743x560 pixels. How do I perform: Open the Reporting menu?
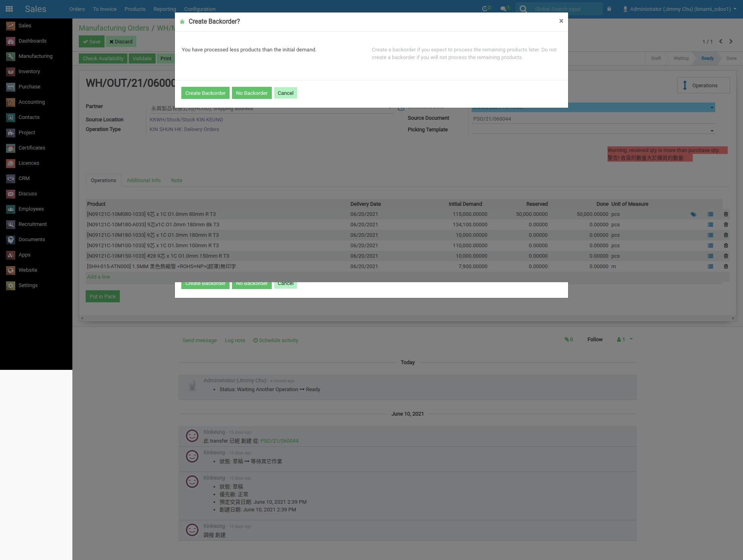tap(164, 9)
